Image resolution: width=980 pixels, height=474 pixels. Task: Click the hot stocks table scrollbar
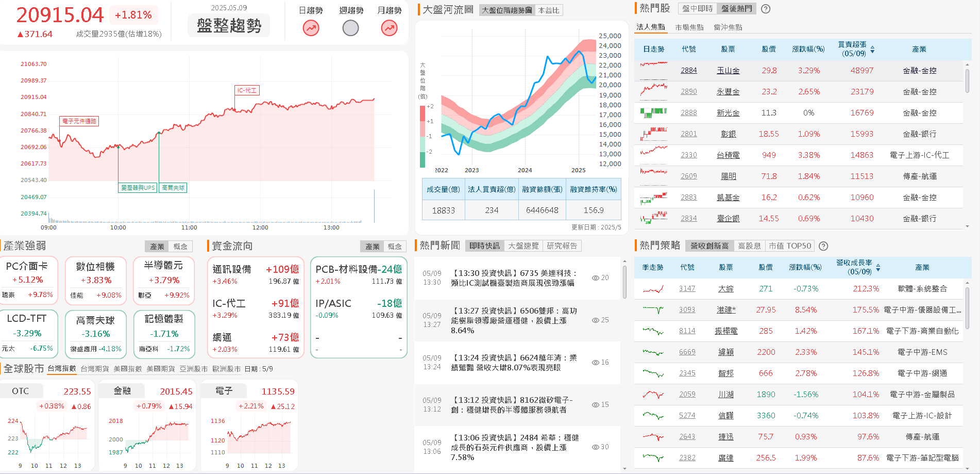[x=967, y=82]
